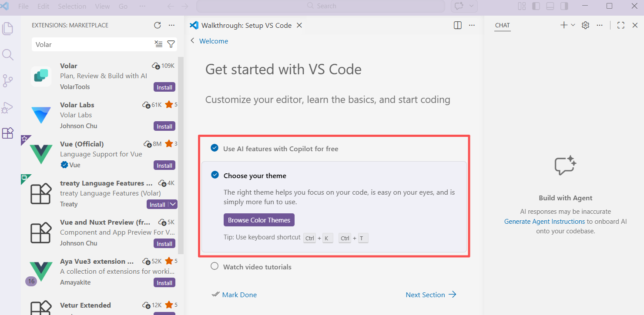Go back to Welcome page link
644x315 pixels.
[213, 41]
